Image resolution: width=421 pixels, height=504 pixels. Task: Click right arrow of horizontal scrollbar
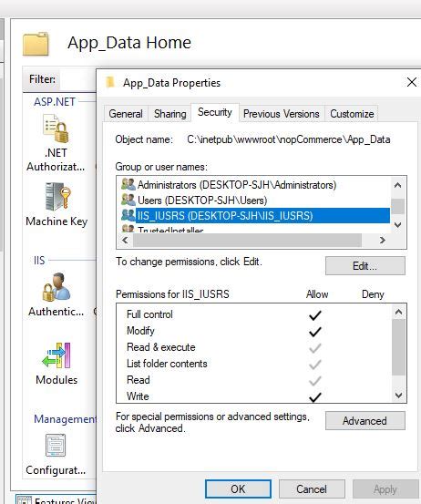click(382, 240)
